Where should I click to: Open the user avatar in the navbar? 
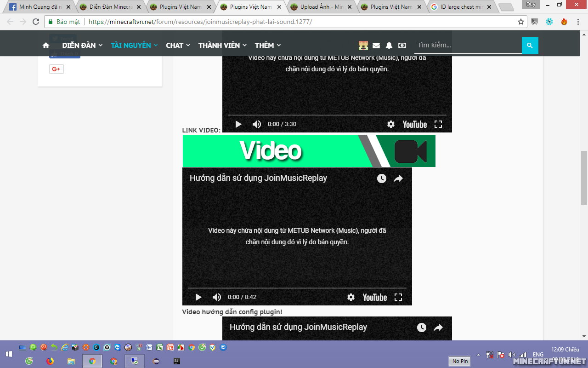pyautogui.click(x=363, y=45)
